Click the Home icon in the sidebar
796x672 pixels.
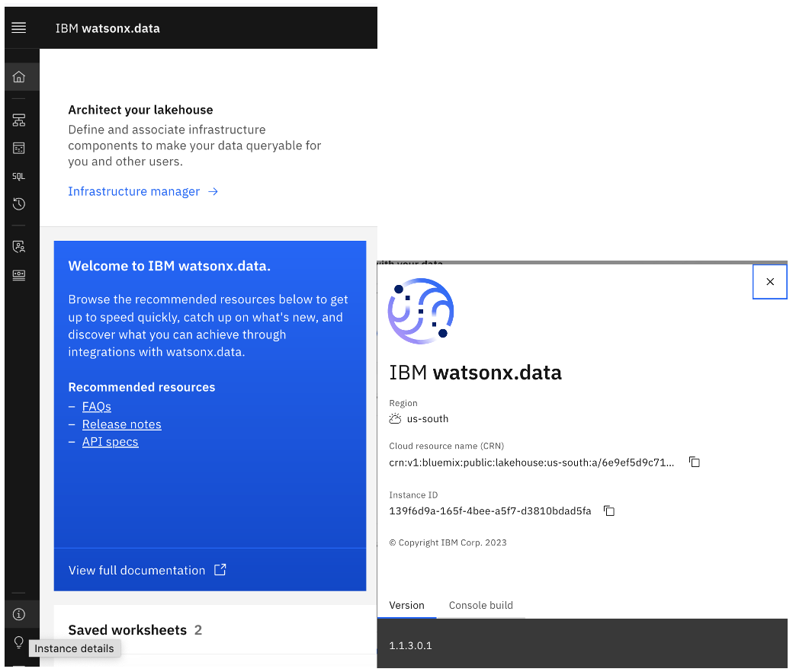(19, 77)
